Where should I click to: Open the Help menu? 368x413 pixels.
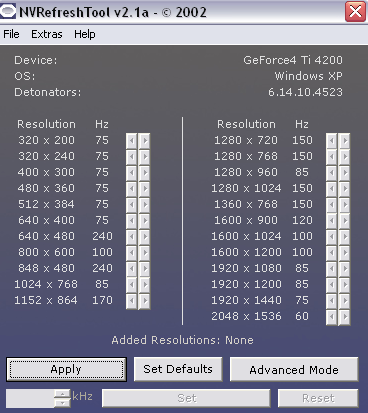pos(85,34)
